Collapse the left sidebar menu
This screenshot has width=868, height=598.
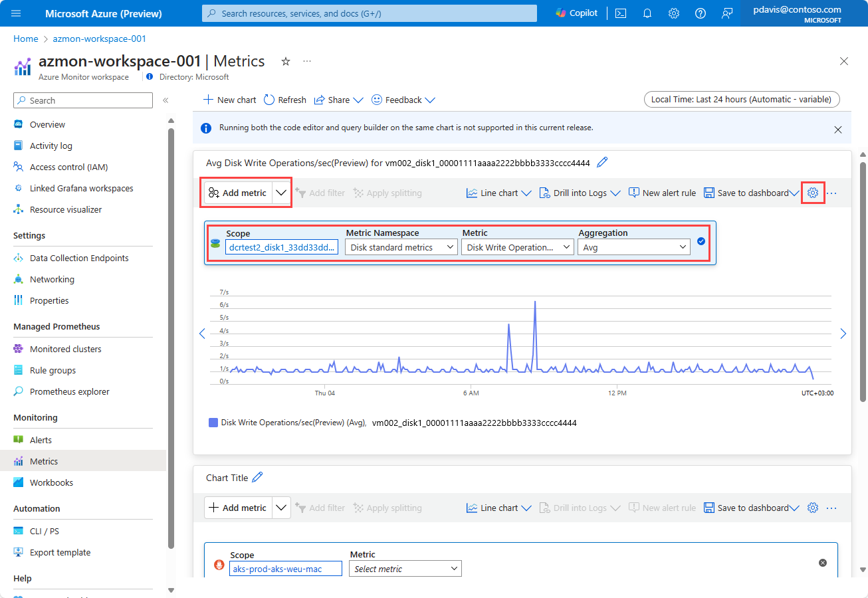tap(165, 100)
